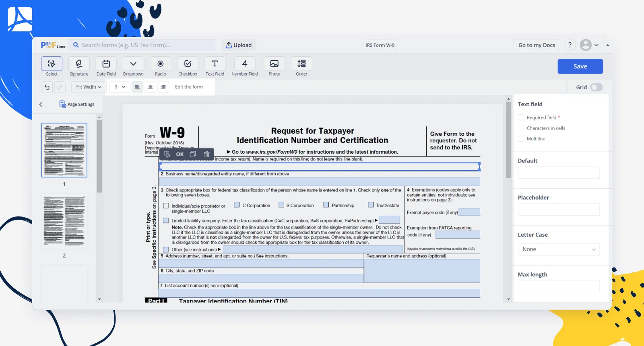This screenshot has height=346, width=644.
Task: Select page 1 thumbnail
Action: [x=64, y=150]
